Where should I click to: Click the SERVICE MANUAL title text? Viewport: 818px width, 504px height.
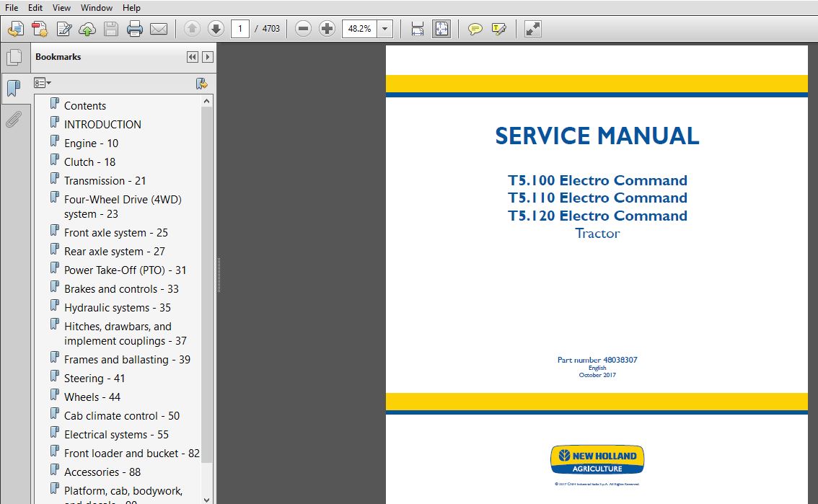(x=597, y=136)
